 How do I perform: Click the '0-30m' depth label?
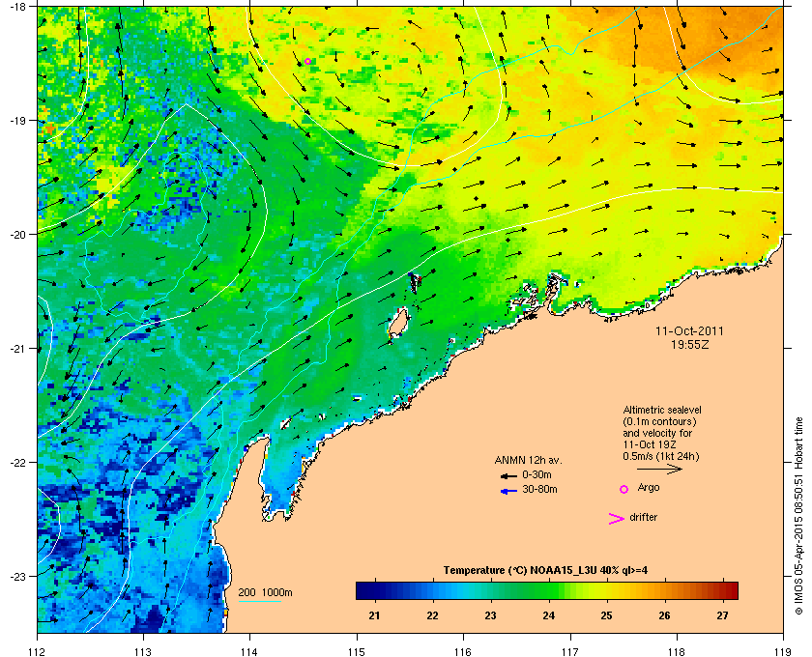[536, 474]
